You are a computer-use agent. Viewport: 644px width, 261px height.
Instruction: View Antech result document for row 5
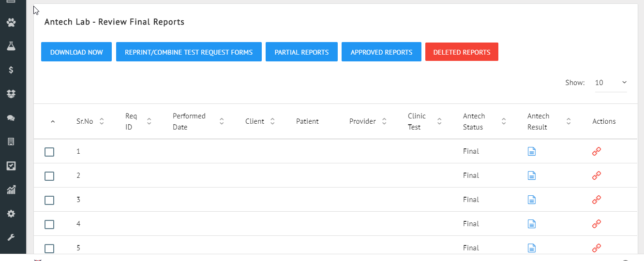(x=531, y=248)
